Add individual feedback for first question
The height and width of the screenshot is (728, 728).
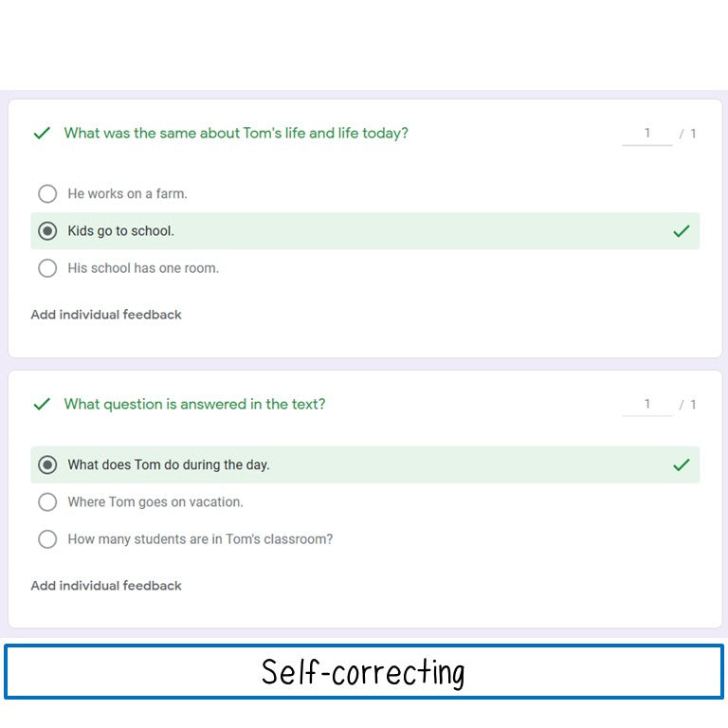(106, 315)
